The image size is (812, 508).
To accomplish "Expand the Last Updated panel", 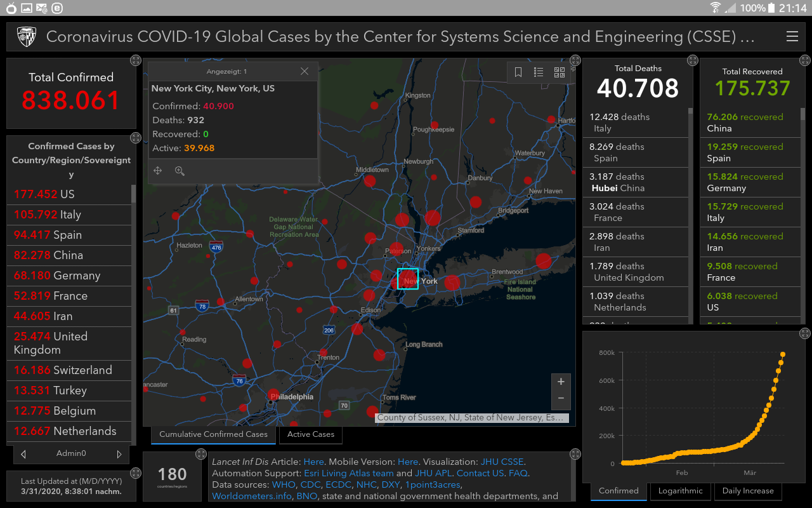I will [x=135, y=473].
